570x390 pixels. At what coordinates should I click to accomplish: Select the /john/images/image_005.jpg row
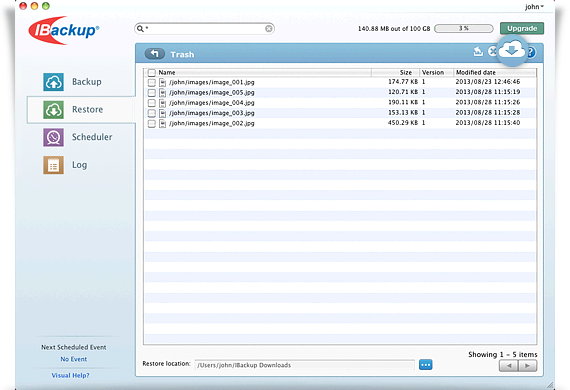[340, 93]
